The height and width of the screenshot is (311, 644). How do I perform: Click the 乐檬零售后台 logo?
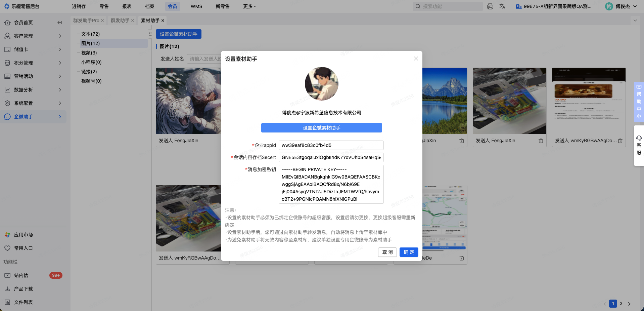pos(22,6)
